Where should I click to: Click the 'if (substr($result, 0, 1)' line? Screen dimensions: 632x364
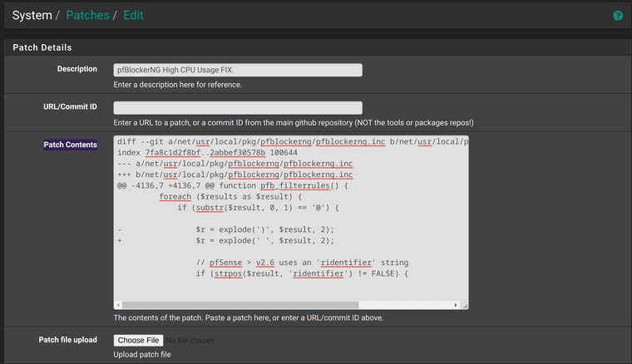[x=259, y=208]
